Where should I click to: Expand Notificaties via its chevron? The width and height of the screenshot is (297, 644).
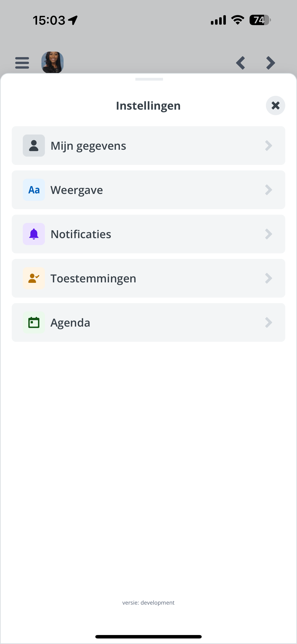click(268, 234)
